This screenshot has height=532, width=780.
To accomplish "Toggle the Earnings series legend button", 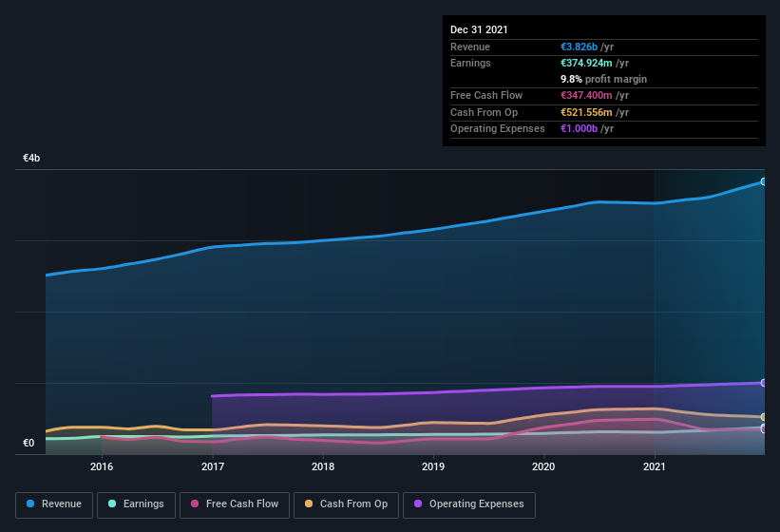I will click(136, 504).
